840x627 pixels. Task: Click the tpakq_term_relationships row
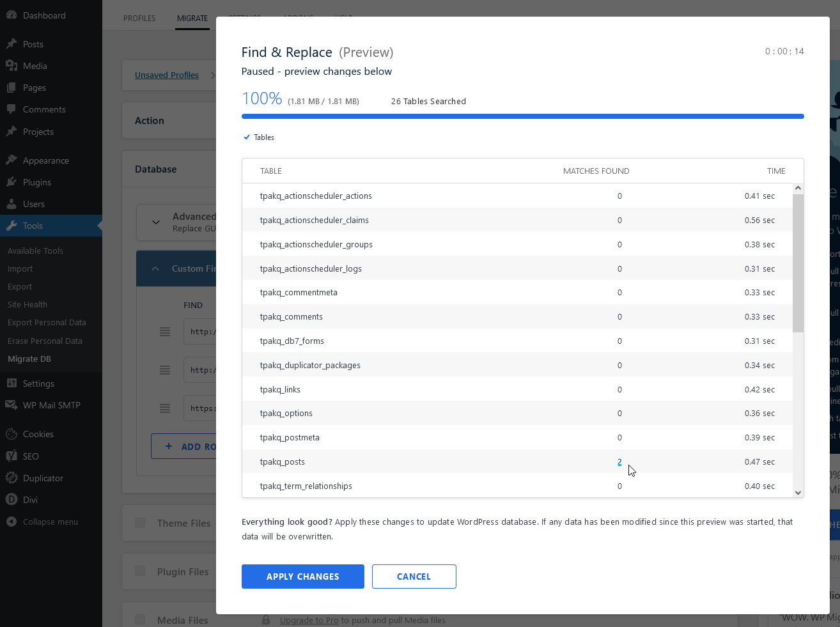click(x=517, y=485)
